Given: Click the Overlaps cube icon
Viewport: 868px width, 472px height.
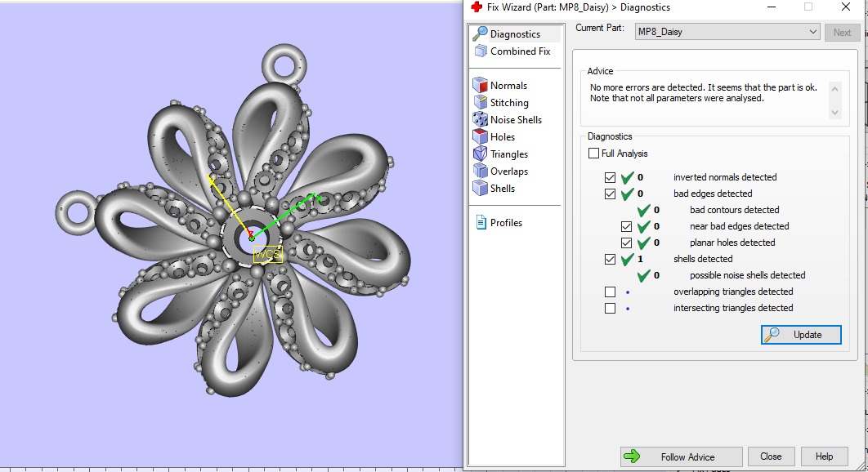Looking at the screenshot, I should (x=480, y=171).
